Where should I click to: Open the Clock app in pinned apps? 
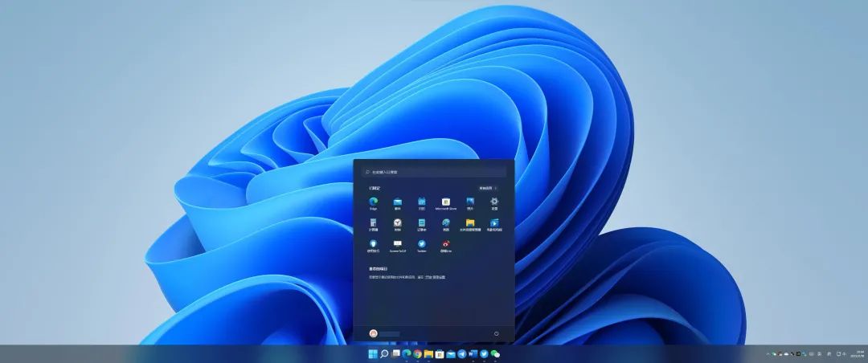398,225
